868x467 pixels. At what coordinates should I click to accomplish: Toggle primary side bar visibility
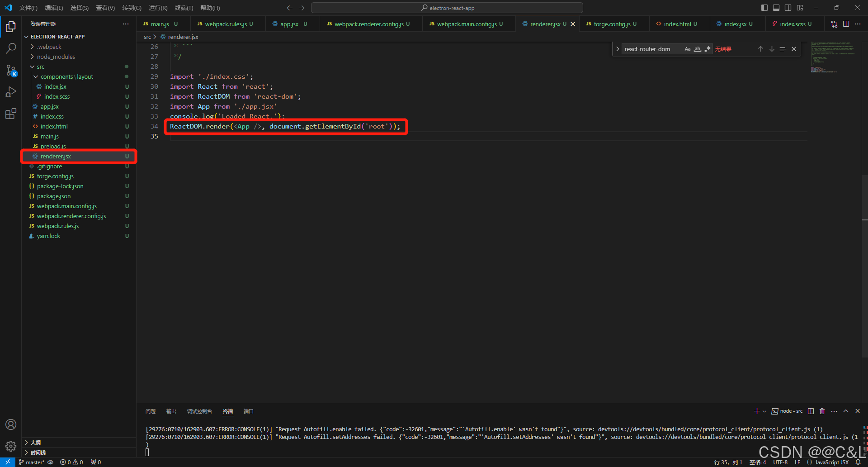click(764, 8)
